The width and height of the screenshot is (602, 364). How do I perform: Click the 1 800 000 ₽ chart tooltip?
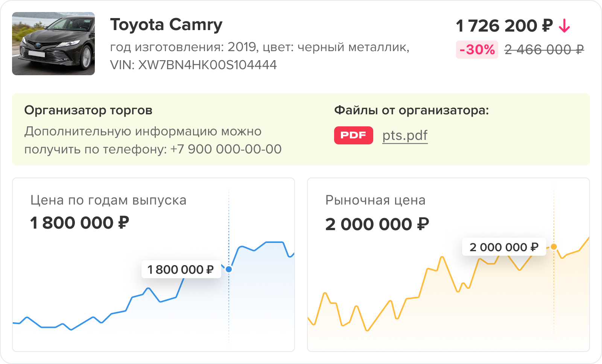[181, 270]
